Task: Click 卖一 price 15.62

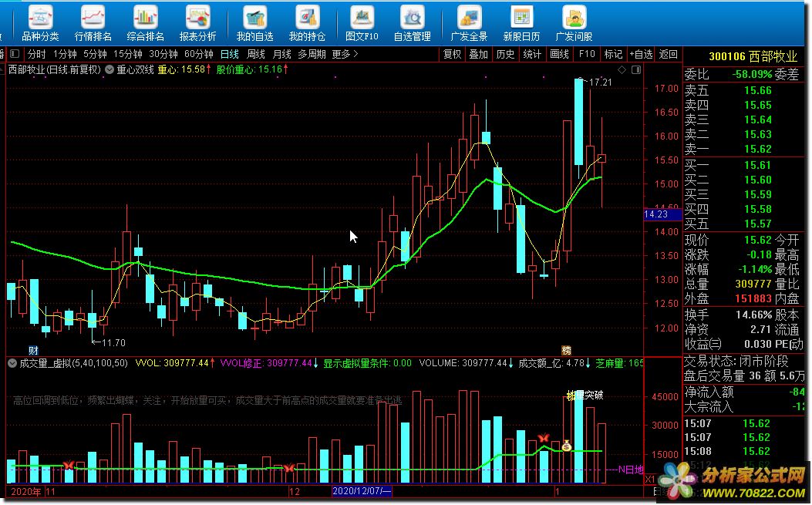Action: coord(757,149)
